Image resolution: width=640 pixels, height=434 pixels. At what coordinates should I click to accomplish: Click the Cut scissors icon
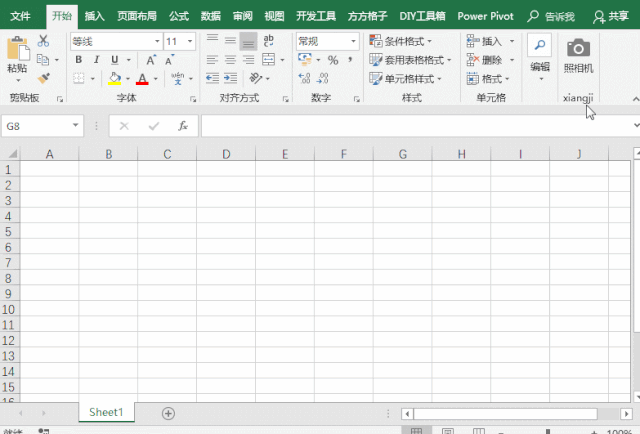pyautogui.click(x=43, y=41)
